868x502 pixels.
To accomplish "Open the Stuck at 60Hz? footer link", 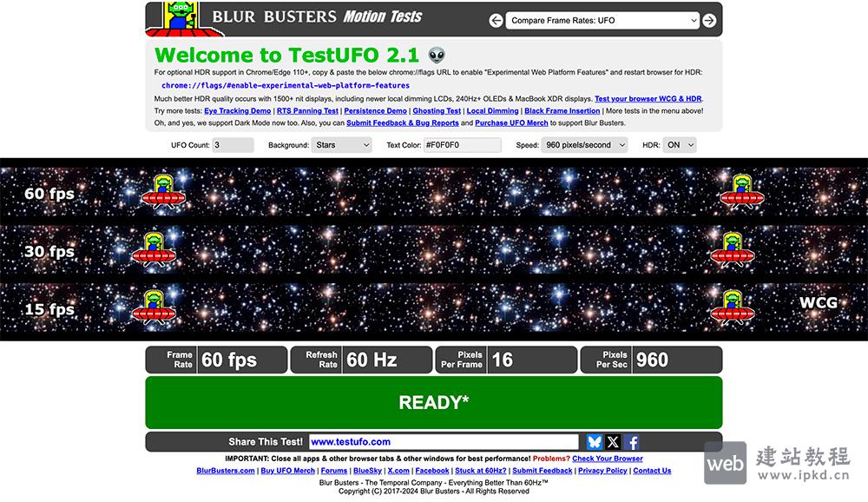I will click(x=481, y=471).
